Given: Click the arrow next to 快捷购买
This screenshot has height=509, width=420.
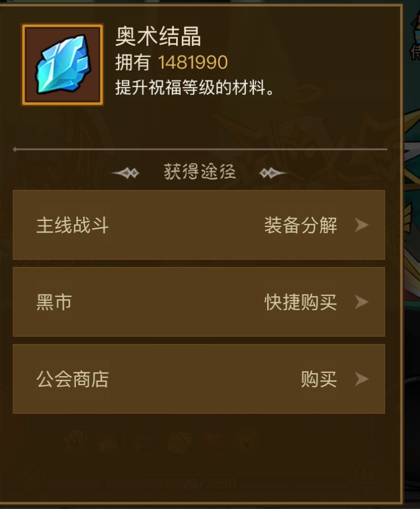Looking at the screenshot, I should coord(361,302).
